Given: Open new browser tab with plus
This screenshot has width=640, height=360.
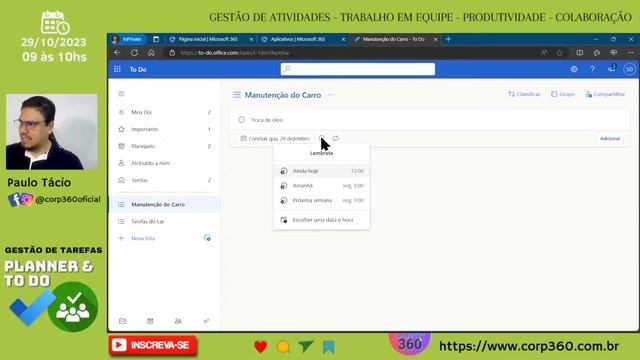Looking at the screenshot, I should (448, 39).
